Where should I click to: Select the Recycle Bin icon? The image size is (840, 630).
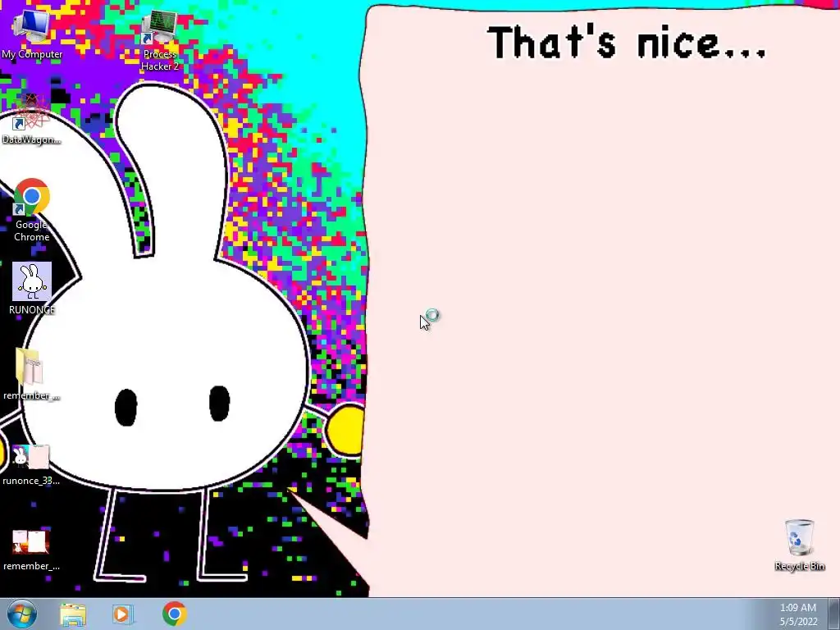(x=799, y=545)
